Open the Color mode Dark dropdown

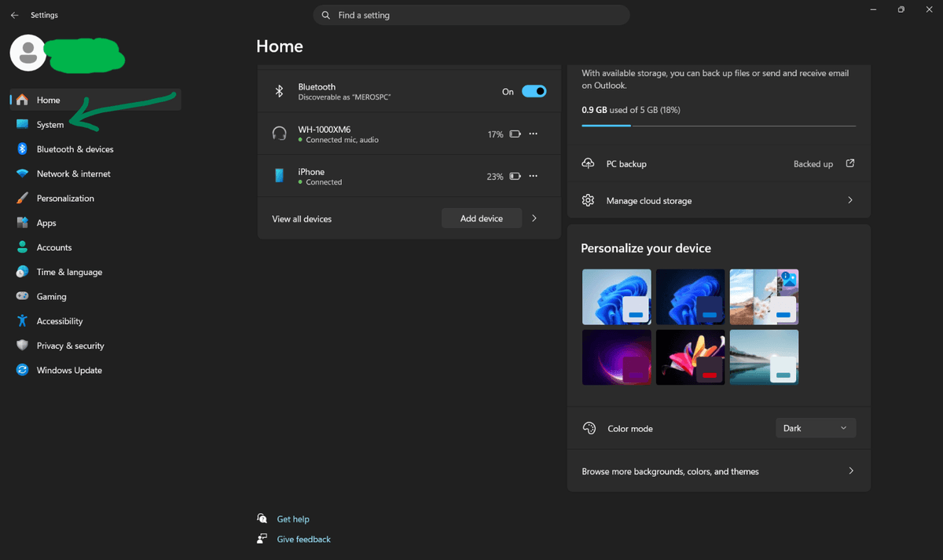point(816,428)
